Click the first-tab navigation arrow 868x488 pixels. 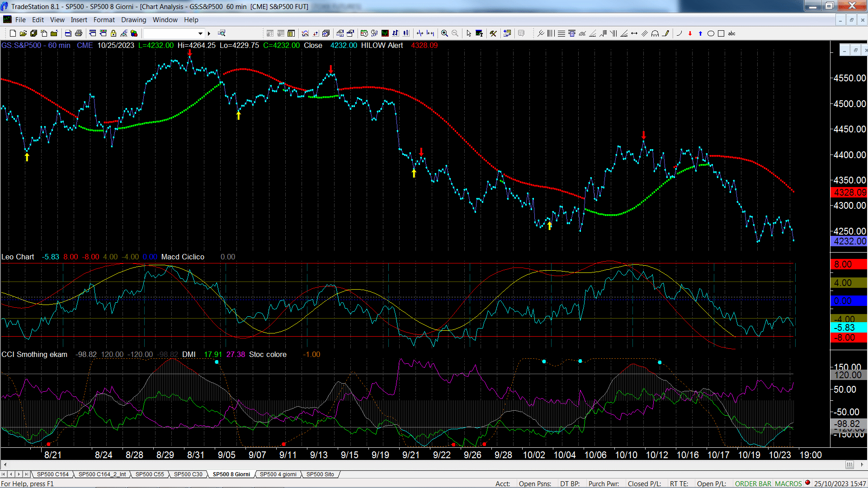4,474
